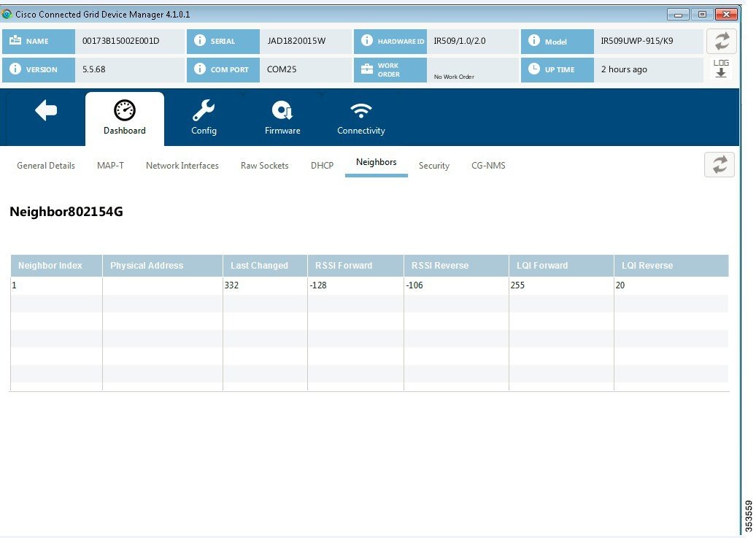Click RSSI Forward value -128

pyautogui.click(x=318, y=285)
